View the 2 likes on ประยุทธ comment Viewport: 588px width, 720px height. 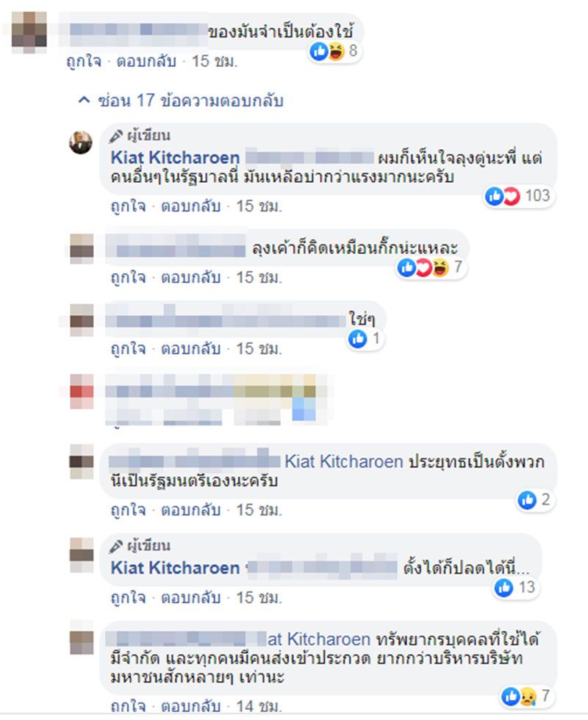(534, 500)
